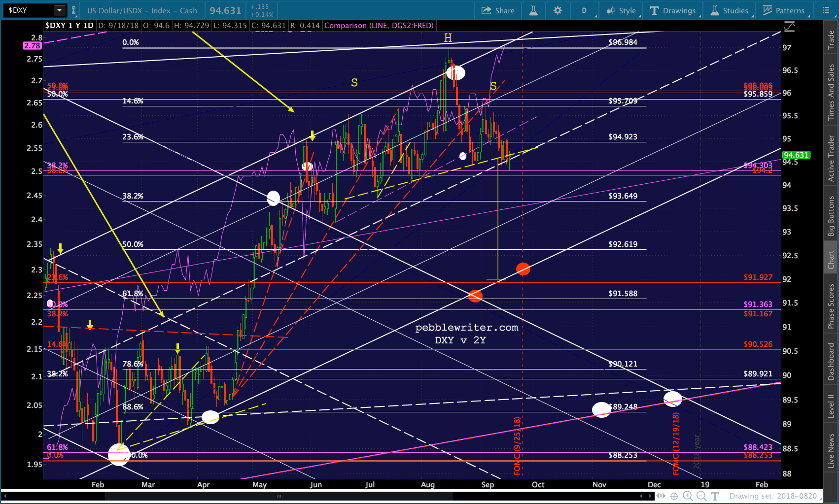Click the $89.921 level label

click(758, 374)
